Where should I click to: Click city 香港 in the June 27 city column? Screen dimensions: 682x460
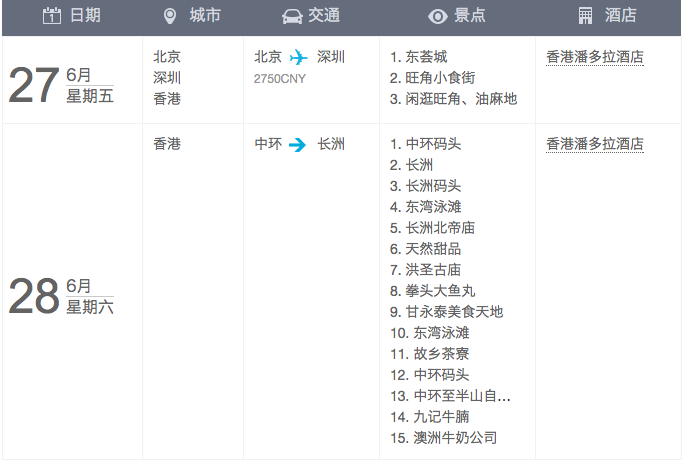point(167,99)
